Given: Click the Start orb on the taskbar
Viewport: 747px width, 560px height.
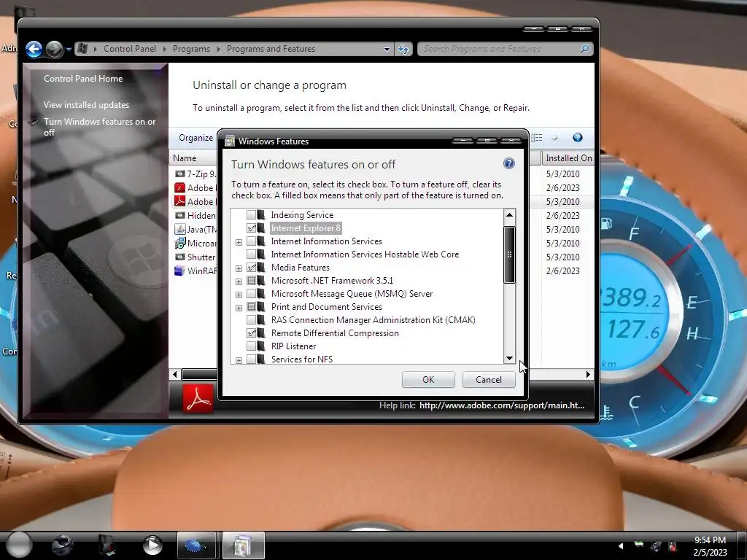Looking at the screenshot, I should pos(19,544).
